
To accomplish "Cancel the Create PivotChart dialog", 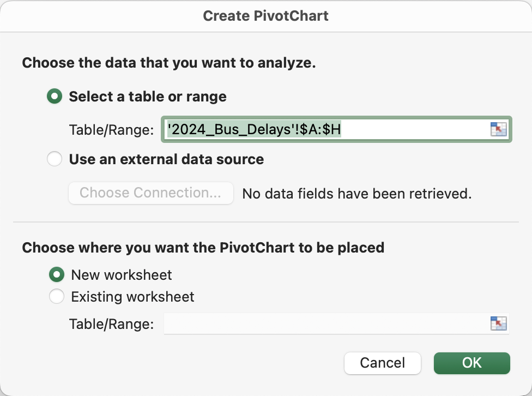I will tap(383, 363).
